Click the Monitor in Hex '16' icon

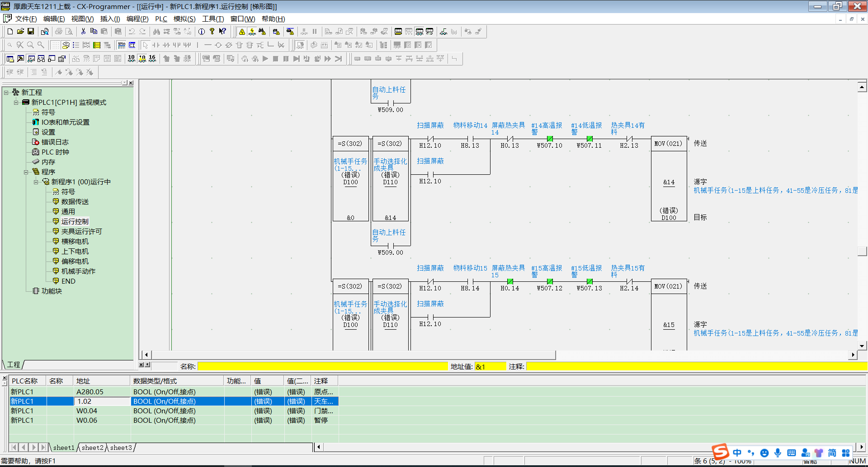click(152, 59)
